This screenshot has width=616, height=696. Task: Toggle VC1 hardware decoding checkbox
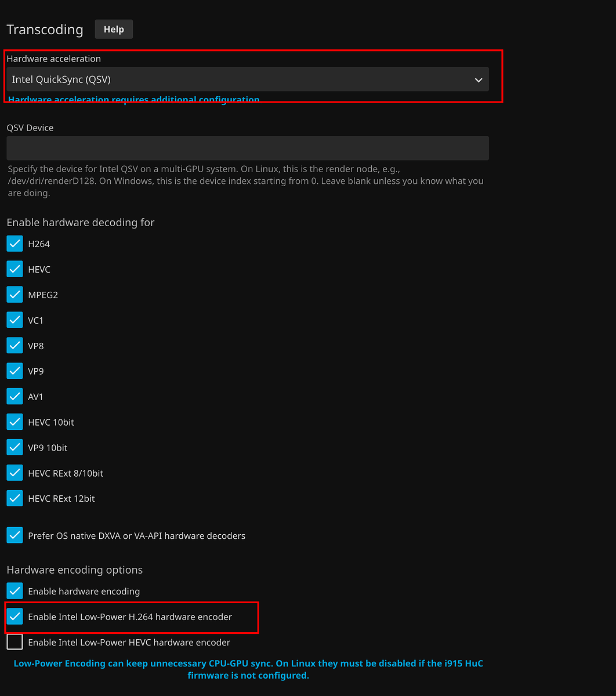coord(15,320)
